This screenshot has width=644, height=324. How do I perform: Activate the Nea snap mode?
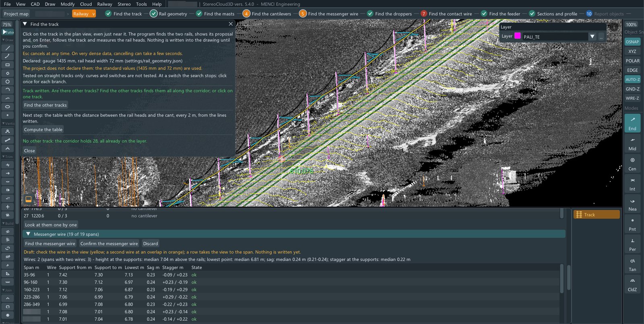click(x=632, y=204)
